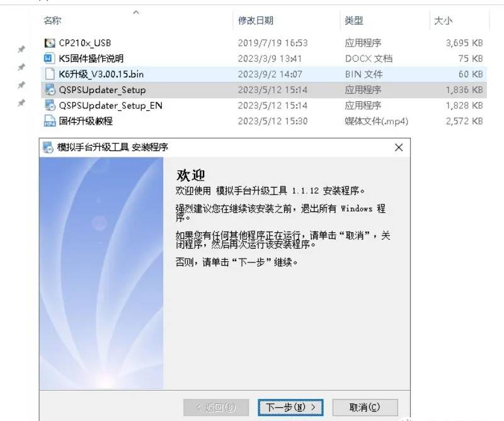Select the file name QSPSUpdater_Setup
Image resolution: width=504 pixels, height=421 pixels.
[102, 90]
